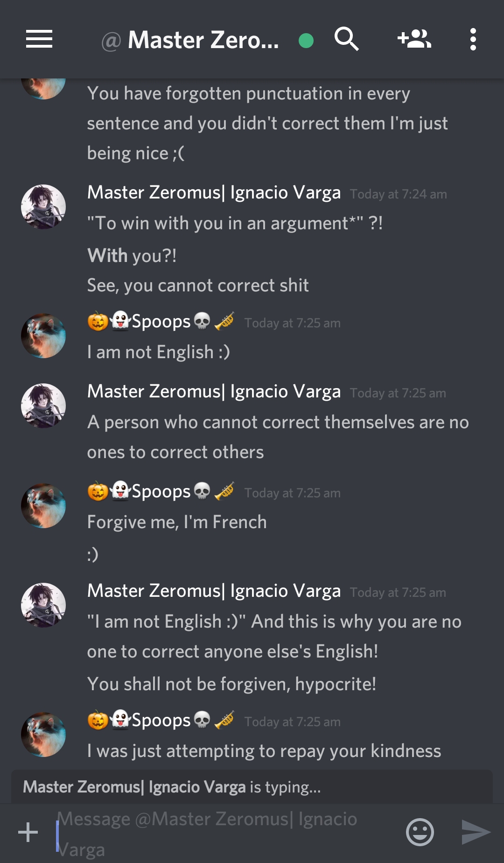Screen dimensions: 504x863
Task: Open the hamburger navigation menu
Action: 39,39
